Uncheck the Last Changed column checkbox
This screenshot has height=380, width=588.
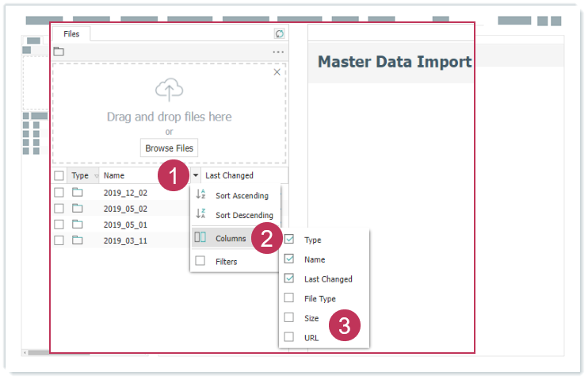[x=289, y=278]
